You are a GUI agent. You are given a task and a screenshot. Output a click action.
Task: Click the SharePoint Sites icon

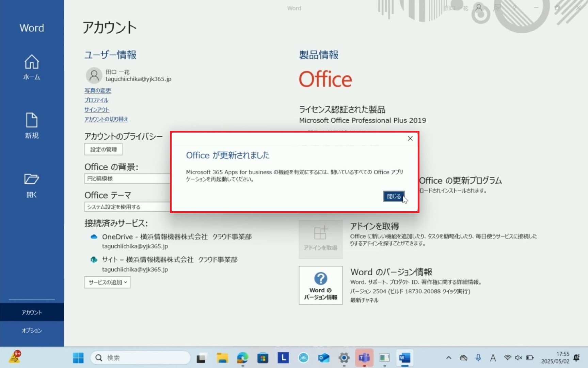[x=94, y=260]
